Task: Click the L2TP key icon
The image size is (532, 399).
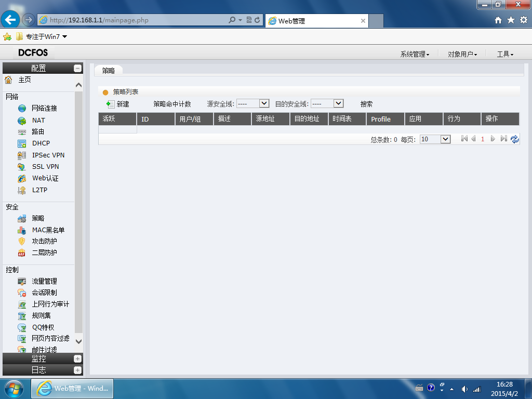Action: 22,190
